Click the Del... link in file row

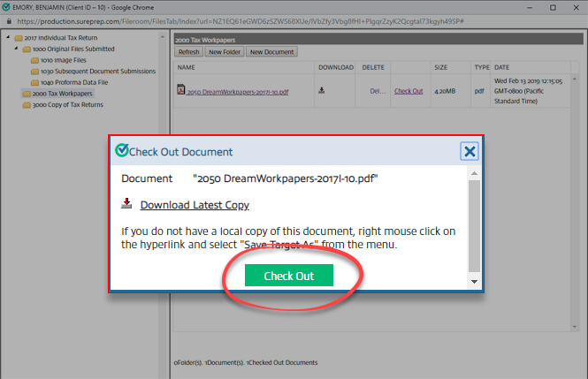(378, 91)
